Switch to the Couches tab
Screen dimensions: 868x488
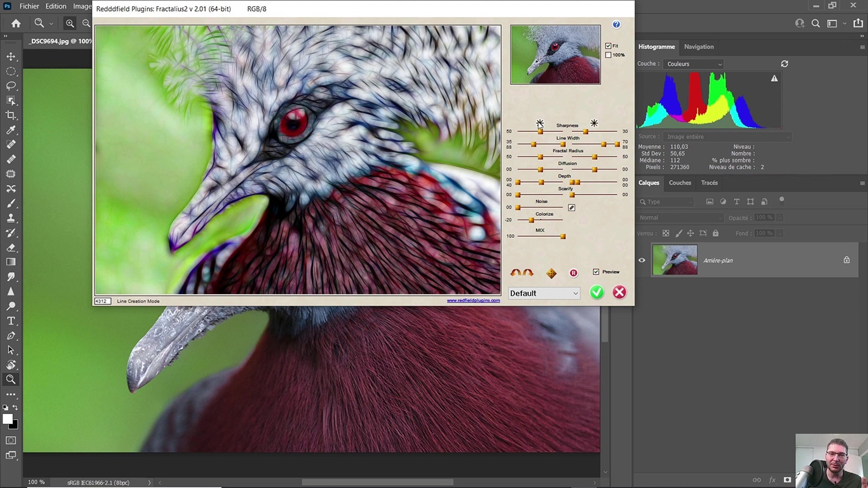(679, 182)
